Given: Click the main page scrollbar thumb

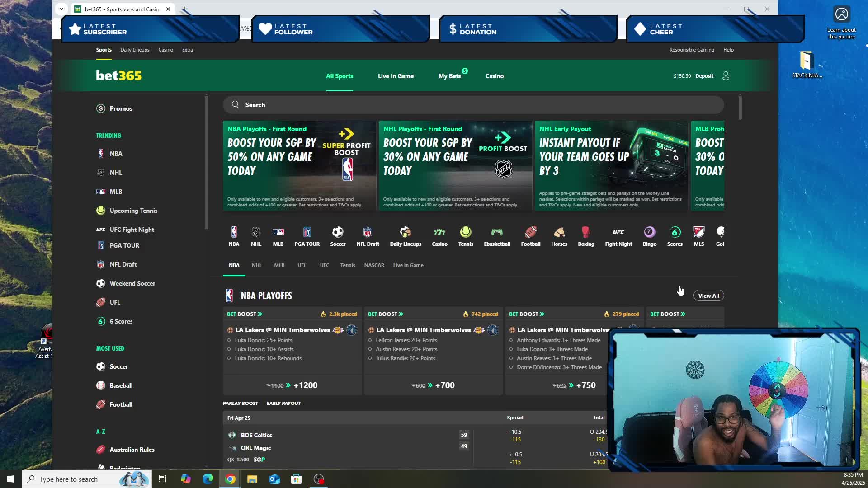Looking at the screenshot, I should (x=740, y=108).
